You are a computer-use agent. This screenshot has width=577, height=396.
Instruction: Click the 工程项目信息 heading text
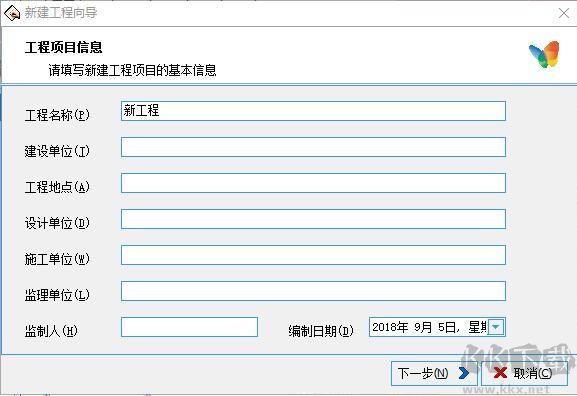pos(64,47)
